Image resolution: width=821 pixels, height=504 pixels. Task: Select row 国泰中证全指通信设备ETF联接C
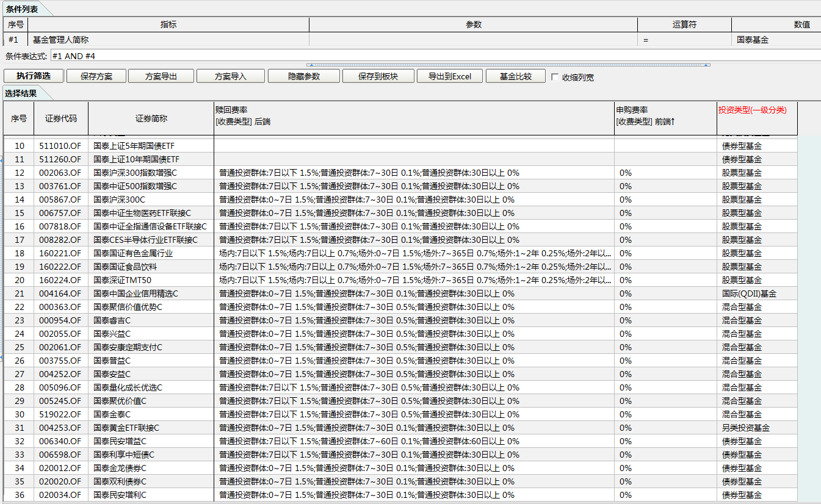pyautogui.click(x=400, y=226)
